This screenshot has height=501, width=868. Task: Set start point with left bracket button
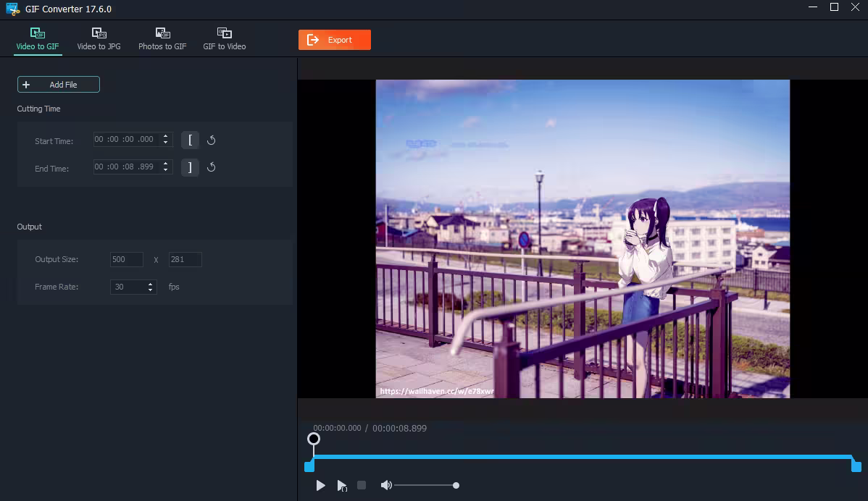point(190,140)
